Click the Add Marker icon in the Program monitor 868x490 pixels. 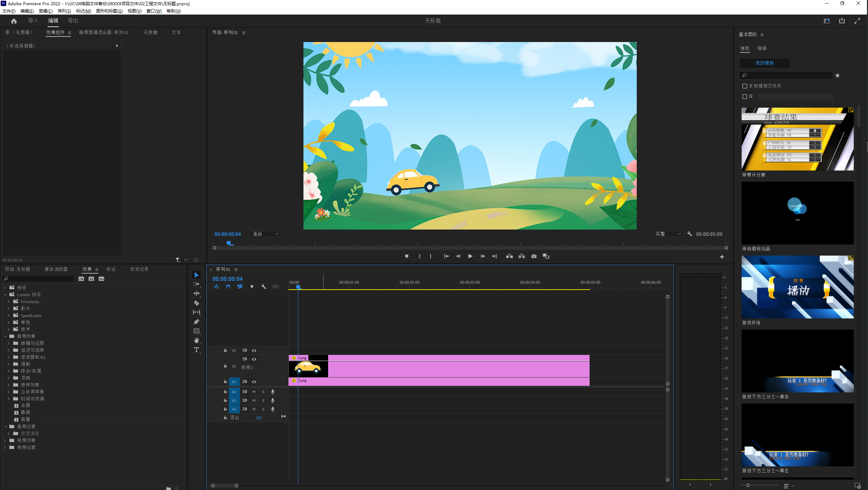(407, 256)
